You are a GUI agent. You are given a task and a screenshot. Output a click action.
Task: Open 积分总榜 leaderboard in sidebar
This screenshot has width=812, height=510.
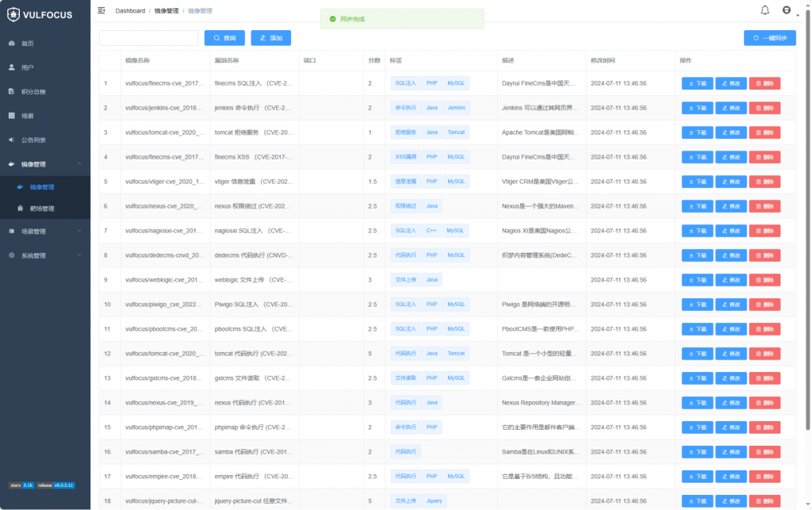pyautogui.click(x=33, y=92)
